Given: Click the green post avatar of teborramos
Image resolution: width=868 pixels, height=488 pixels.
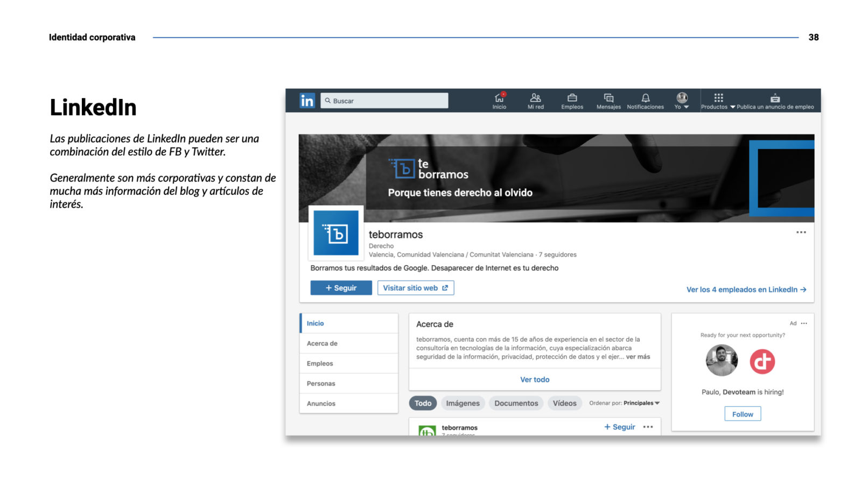Looking at the screenshot, I should 428,430.
